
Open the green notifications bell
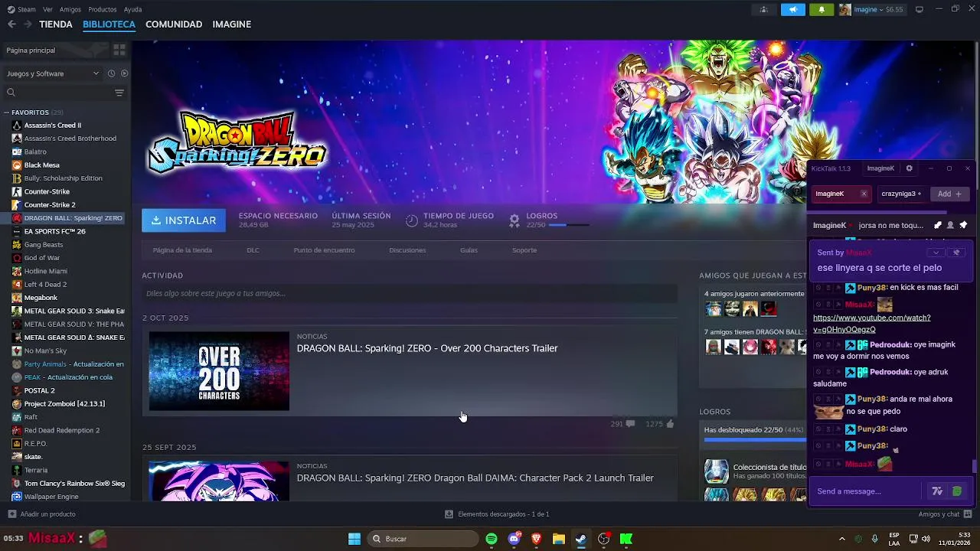pyautogui.click(x=822, y=9)
